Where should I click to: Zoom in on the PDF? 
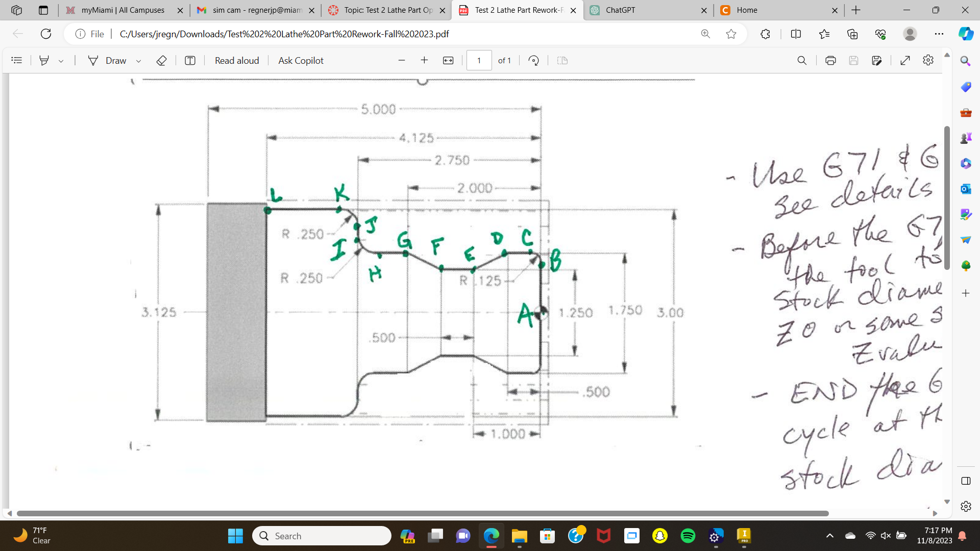click(x=424, y=60)
